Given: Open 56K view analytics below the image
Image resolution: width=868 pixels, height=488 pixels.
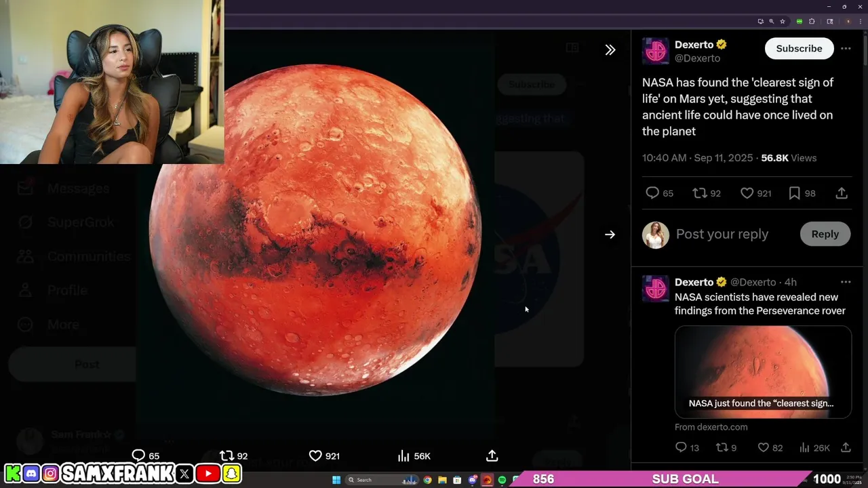Looking at the screenshot, I should tap(403, 455).
